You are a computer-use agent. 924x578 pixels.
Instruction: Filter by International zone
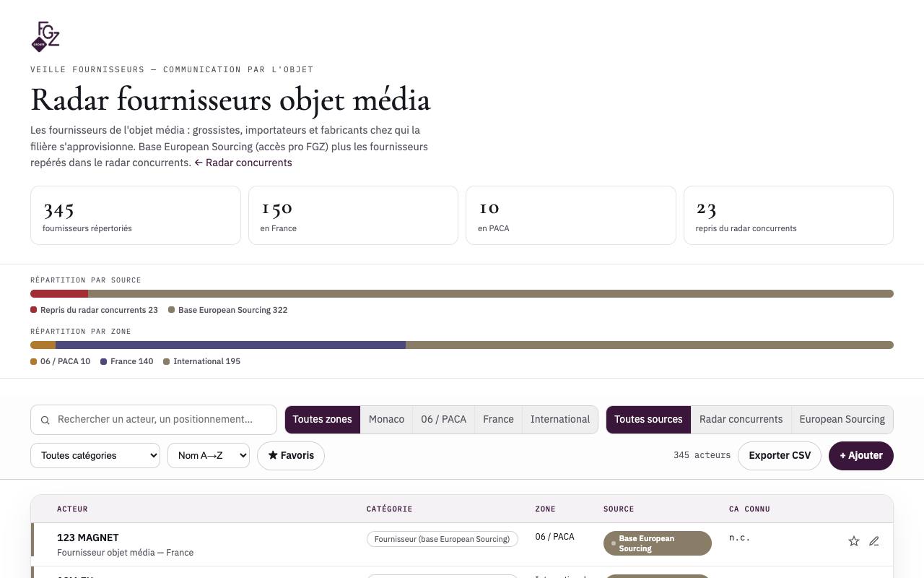coord(560,420)
